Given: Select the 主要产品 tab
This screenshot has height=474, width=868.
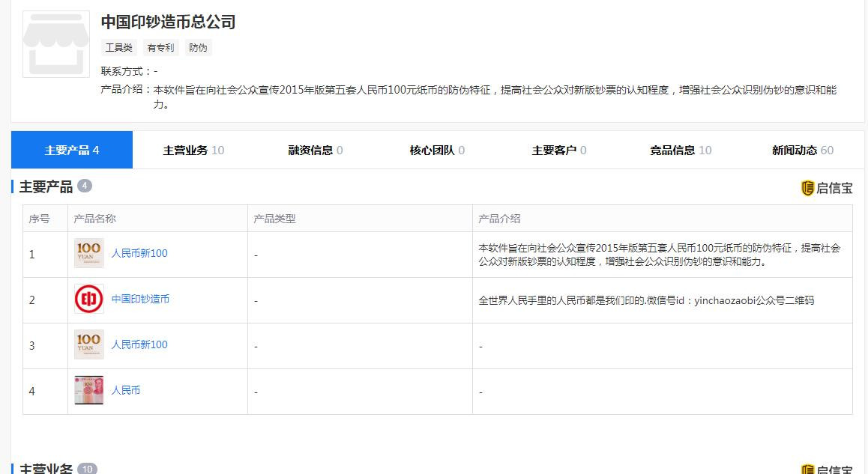Looking at the screenshot, I should 72,151.
